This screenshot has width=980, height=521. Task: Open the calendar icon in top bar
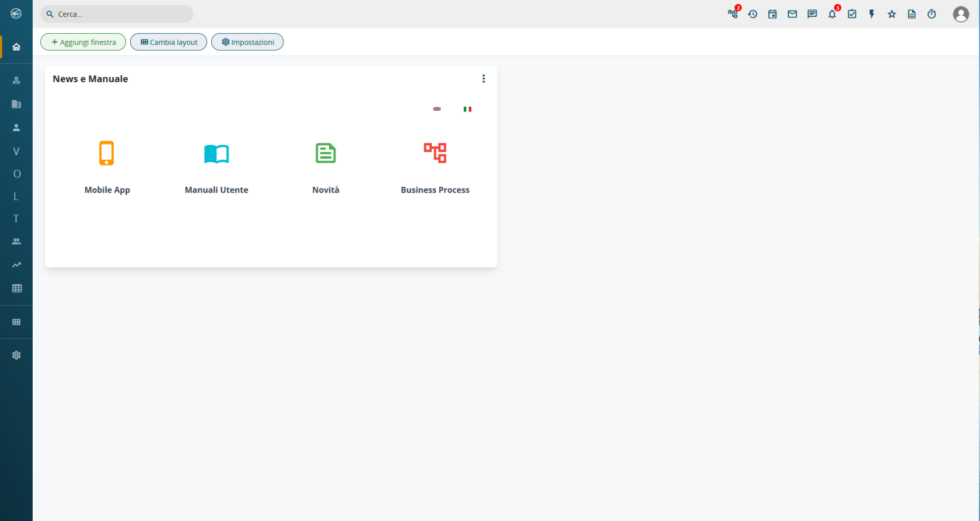[772, 14]
